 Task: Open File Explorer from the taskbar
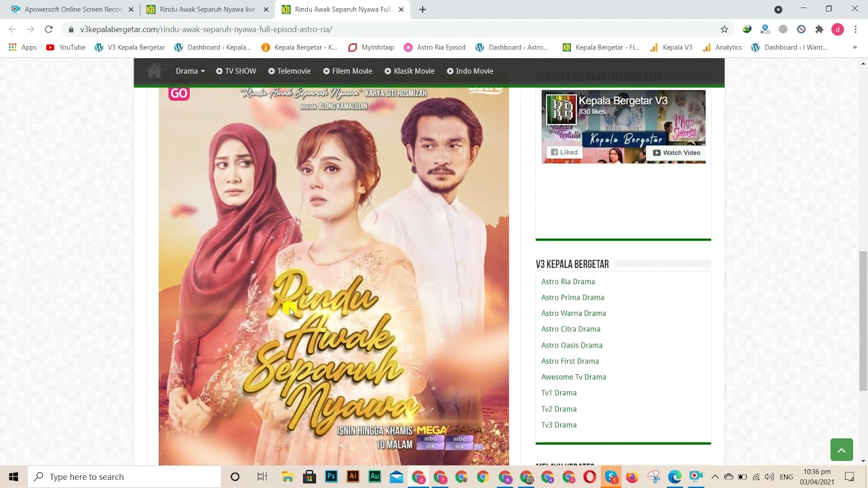tap(288, 476)
